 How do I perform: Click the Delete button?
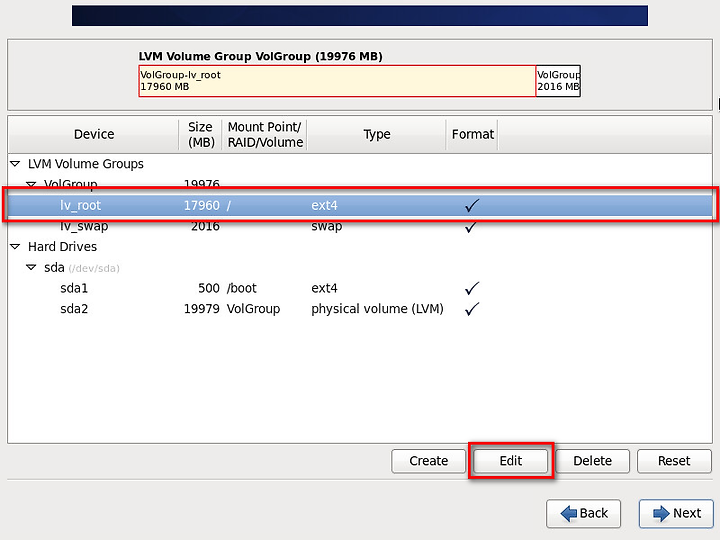592,461
